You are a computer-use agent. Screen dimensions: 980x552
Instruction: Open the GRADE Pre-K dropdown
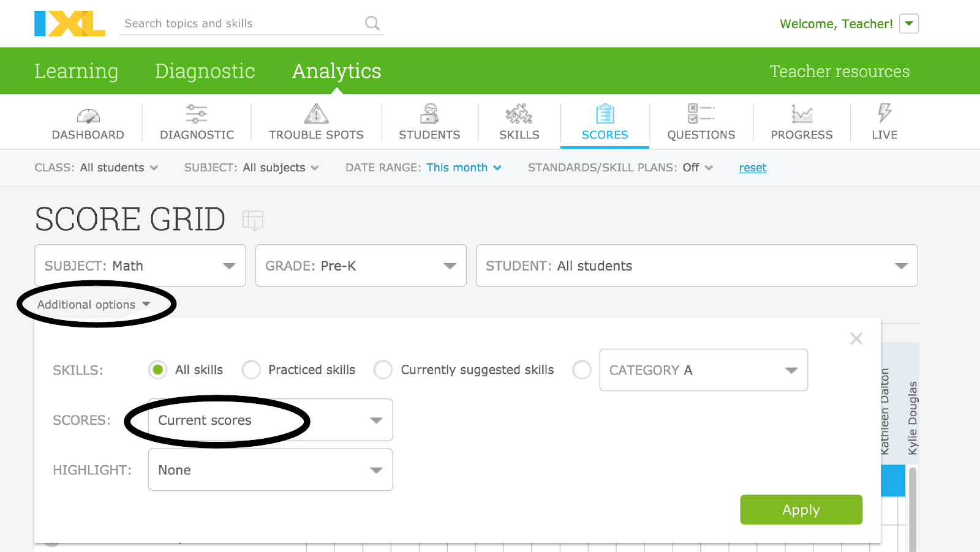pos(360,266)
